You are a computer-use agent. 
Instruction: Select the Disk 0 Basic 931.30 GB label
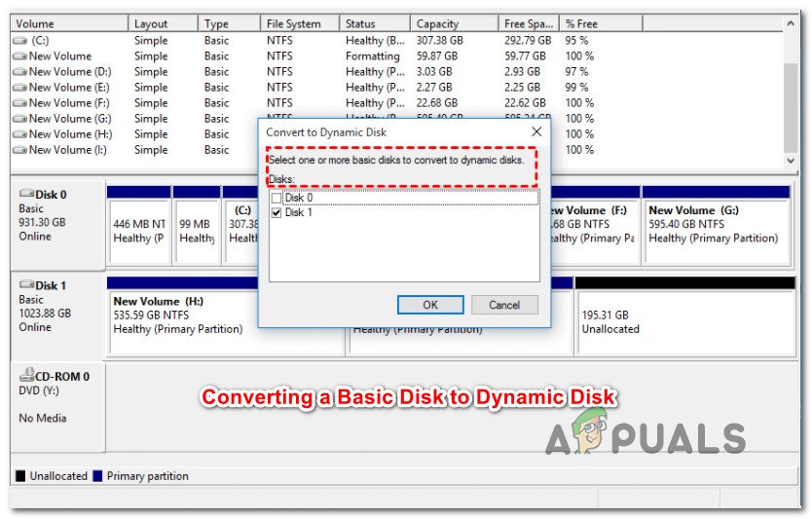pyautogui.click(x=57, y=224)
